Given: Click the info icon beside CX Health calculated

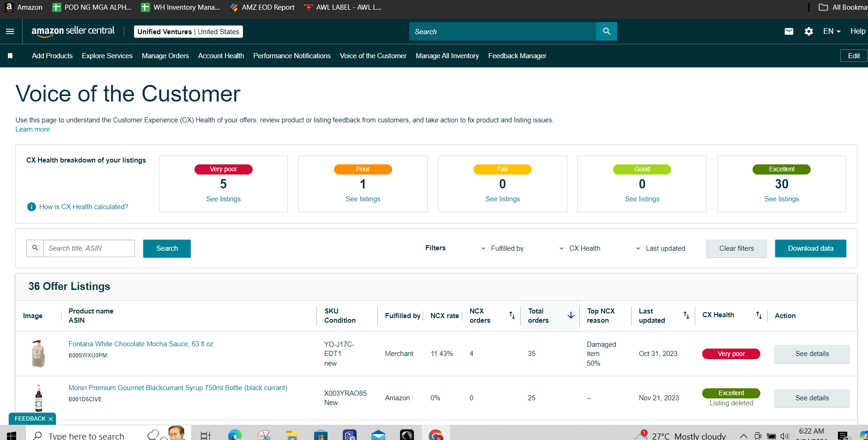Looking at the screenshot, I should 31,207.
